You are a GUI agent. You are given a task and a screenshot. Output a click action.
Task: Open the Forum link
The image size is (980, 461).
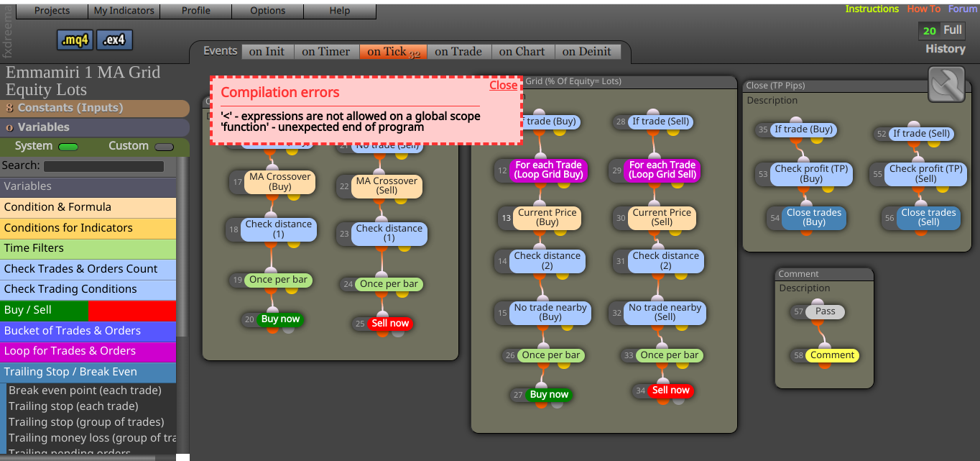[963, 9]
